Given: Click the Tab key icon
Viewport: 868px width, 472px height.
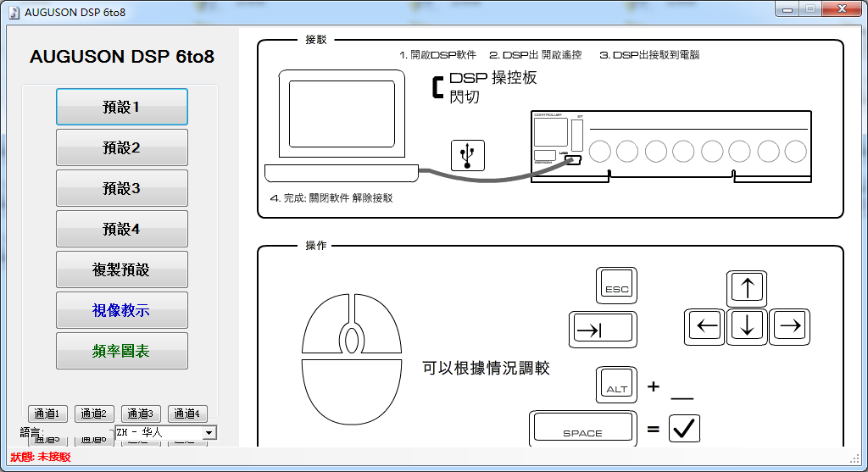Looking at the screenshot, I should (603, 330).
